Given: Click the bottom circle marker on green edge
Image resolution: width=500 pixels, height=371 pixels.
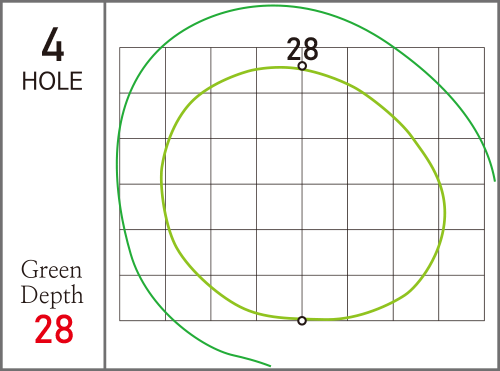Looking at the screenshot, I should 302,321.
